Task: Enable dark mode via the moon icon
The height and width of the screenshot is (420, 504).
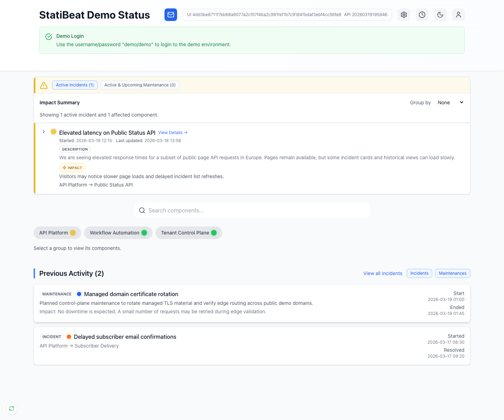Action: click(440, 15)
